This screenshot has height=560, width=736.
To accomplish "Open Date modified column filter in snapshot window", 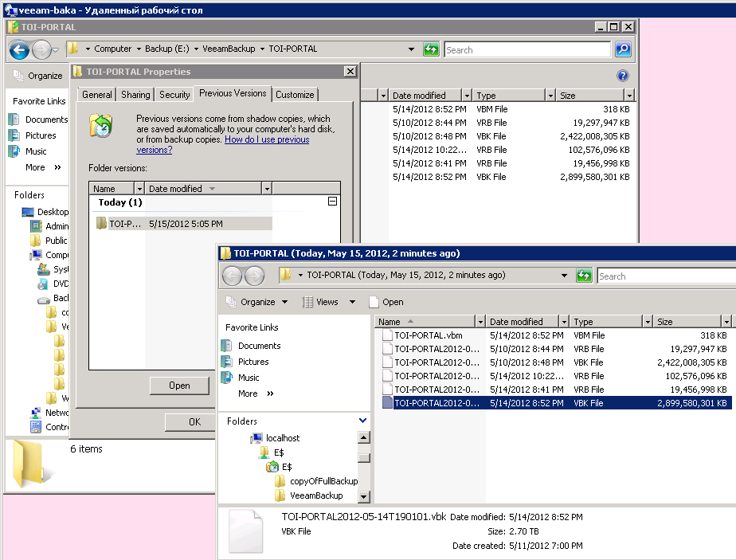I will [564, 322].
